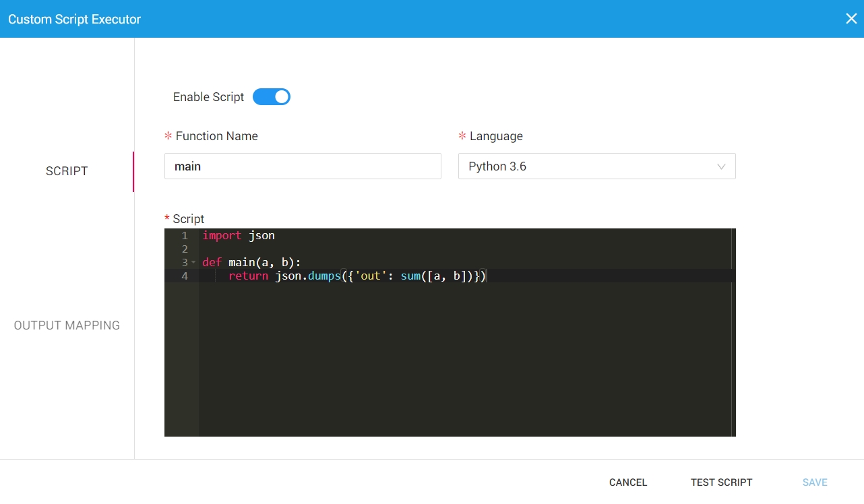Open the Language dropdown showing Python 3.6
Viewport: 864px width, 504px height.
(x=596, y=166)
